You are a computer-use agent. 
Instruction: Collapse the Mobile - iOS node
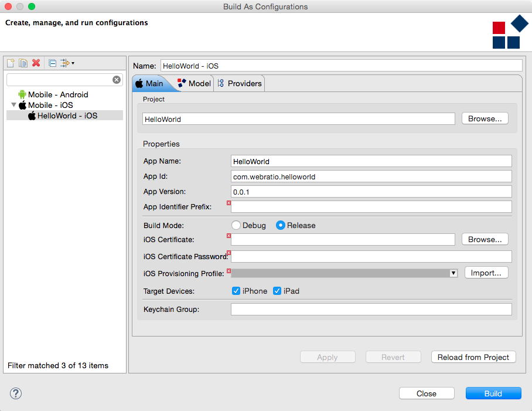(13, 105)
